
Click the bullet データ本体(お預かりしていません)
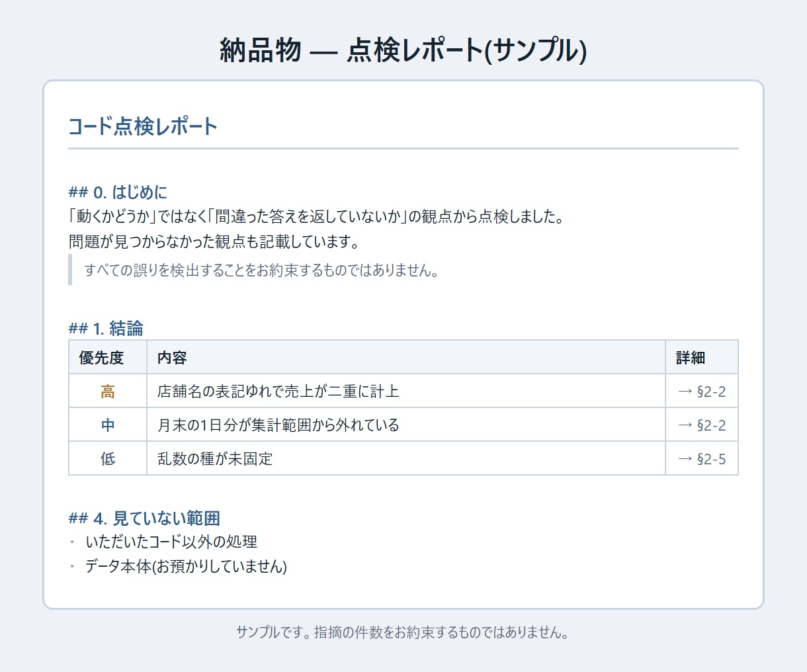186,566
